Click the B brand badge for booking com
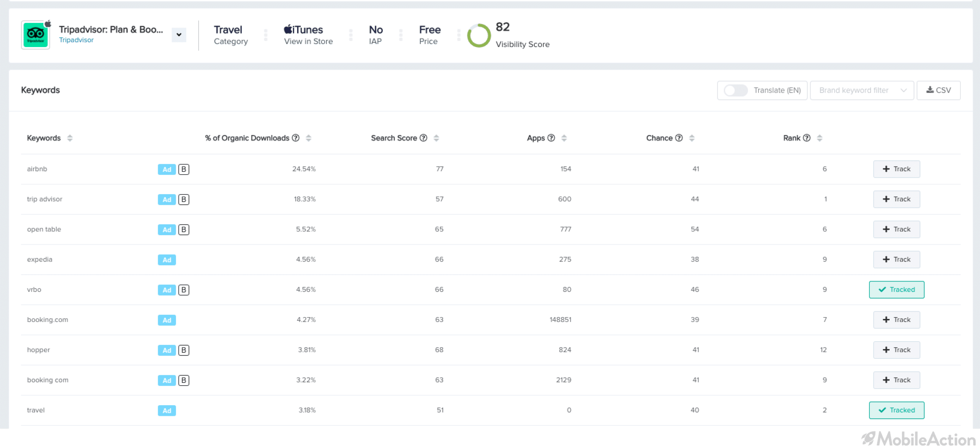 184,381
